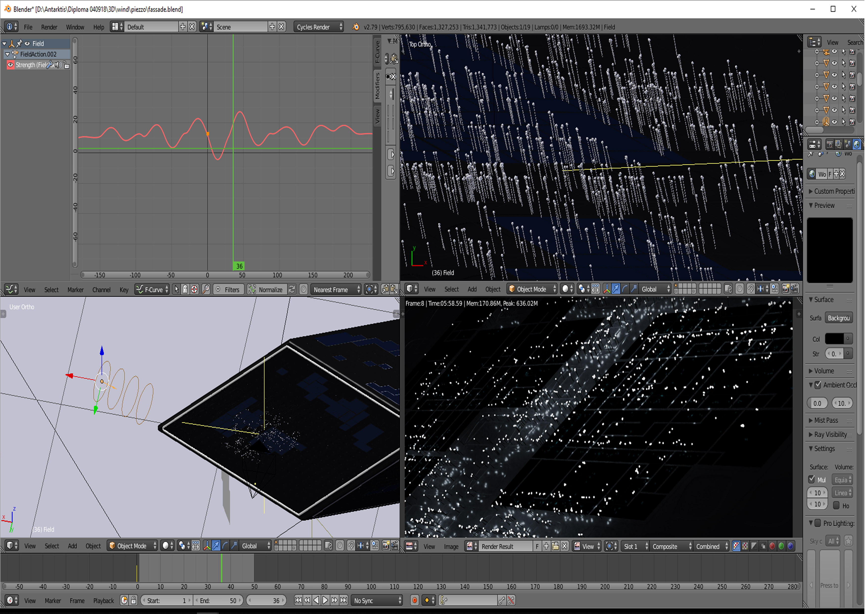The image size is (868, 614).
Task: Select translate manipulator arrow in top viewport
Action: click(616, 289)
